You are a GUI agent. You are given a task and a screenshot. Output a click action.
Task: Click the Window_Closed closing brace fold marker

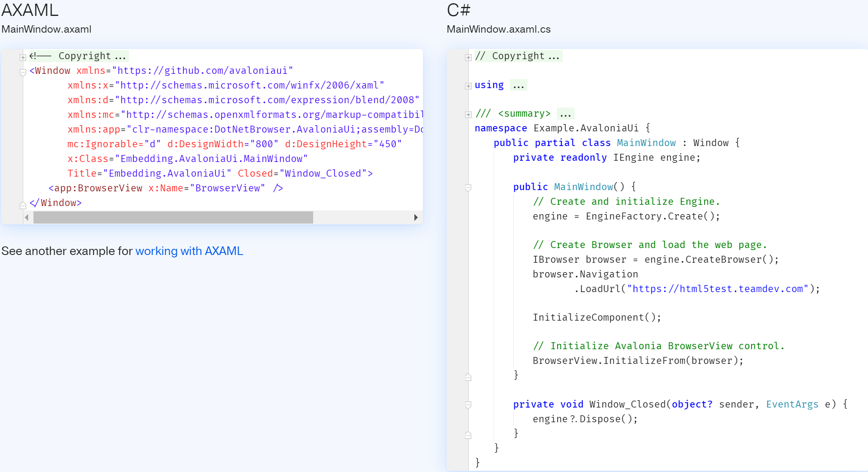click(x=468, y=435)
